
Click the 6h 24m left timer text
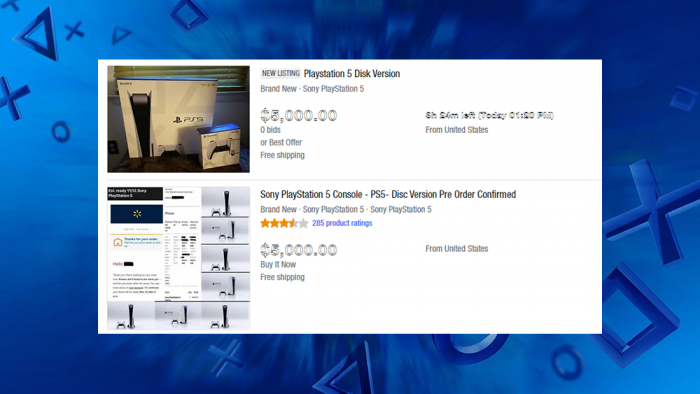point(489,116)
